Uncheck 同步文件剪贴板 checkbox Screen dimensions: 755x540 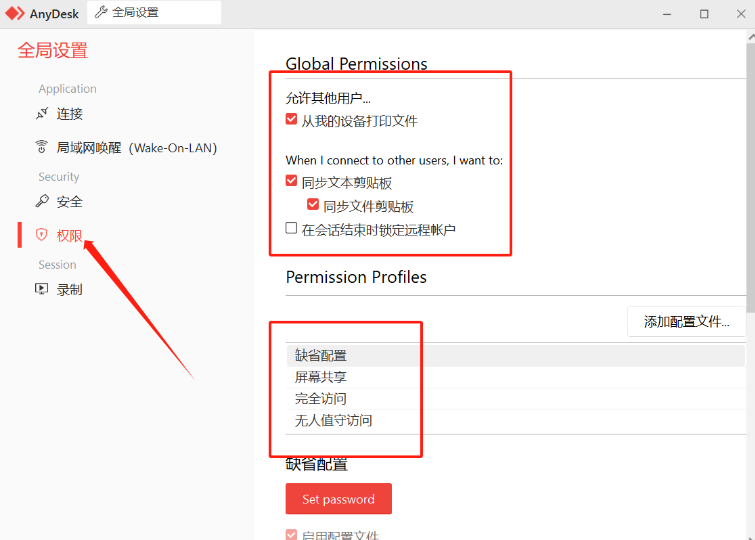(313, 204)
